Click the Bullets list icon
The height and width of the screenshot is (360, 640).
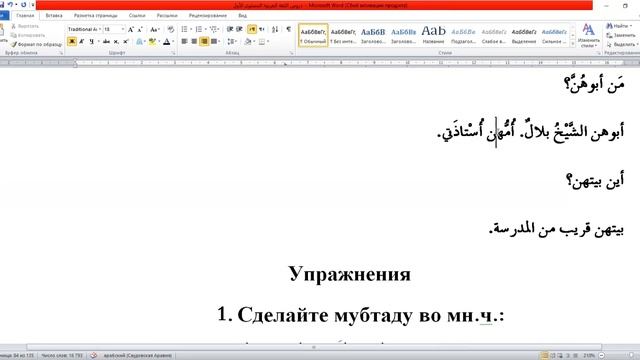184,29
